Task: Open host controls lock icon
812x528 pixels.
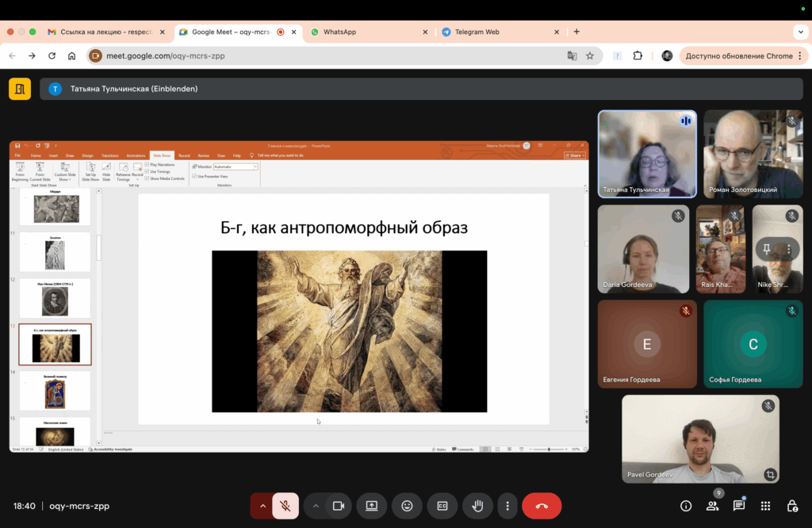Action: [x=791, y=506]
